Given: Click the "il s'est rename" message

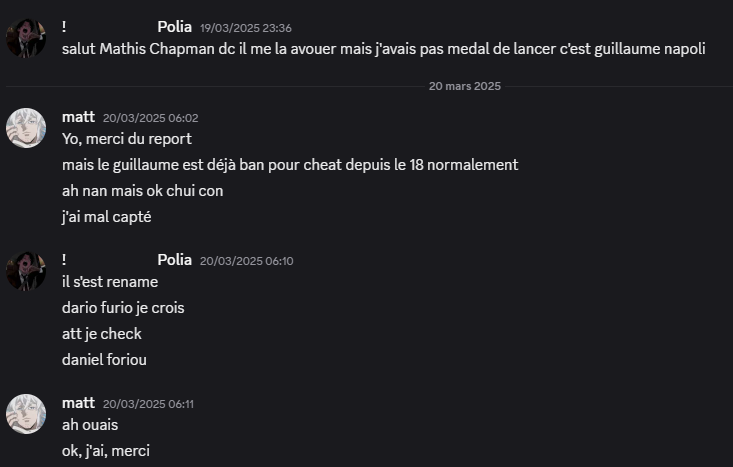Looking at the screenshot, I should [110, 282].
